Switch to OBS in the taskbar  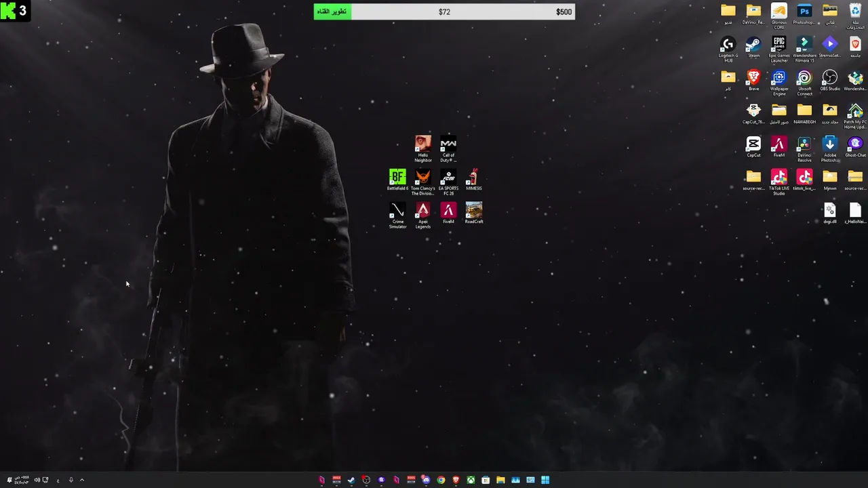tap(366, 480)
